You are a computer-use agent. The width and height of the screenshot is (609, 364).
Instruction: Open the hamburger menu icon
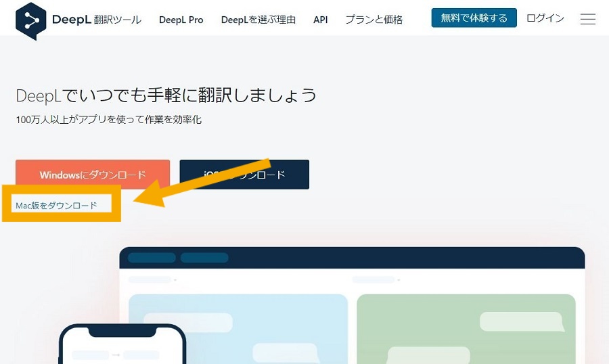(587, 19)
